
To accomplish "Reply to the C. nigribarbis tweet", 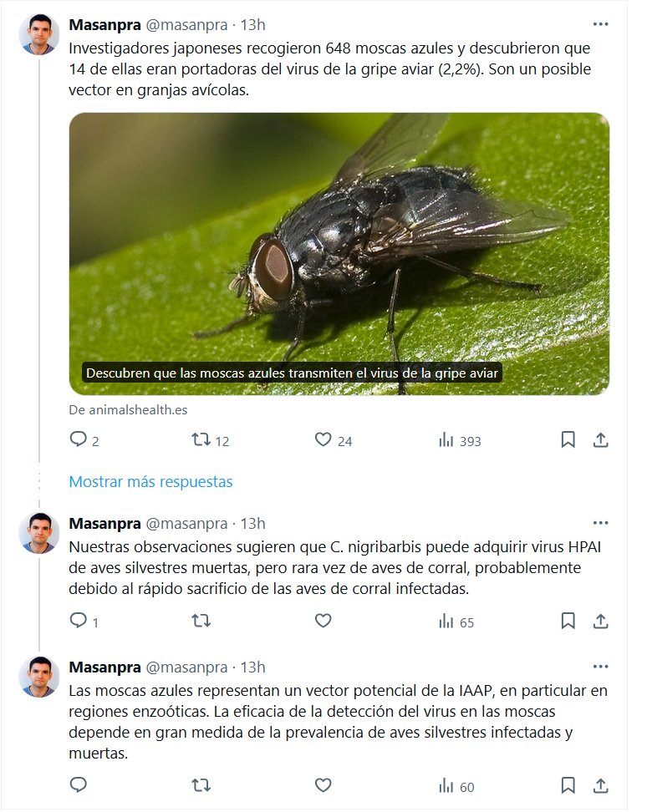I will 79,621.
